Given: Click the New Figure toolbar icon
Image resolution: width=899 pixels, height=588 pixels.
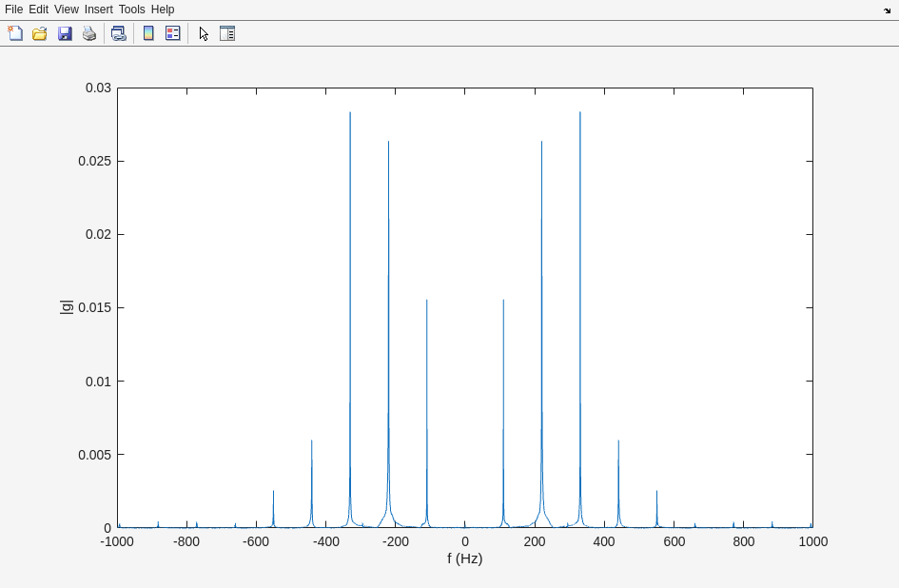Looking at the screenshot, I should 15,33.
